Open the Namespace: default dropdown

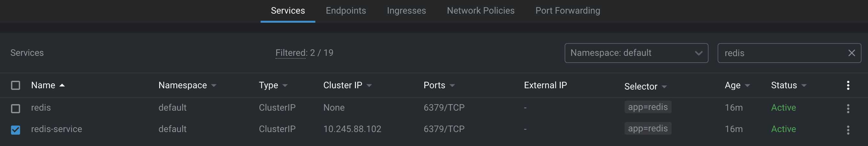tap(636, 53)
